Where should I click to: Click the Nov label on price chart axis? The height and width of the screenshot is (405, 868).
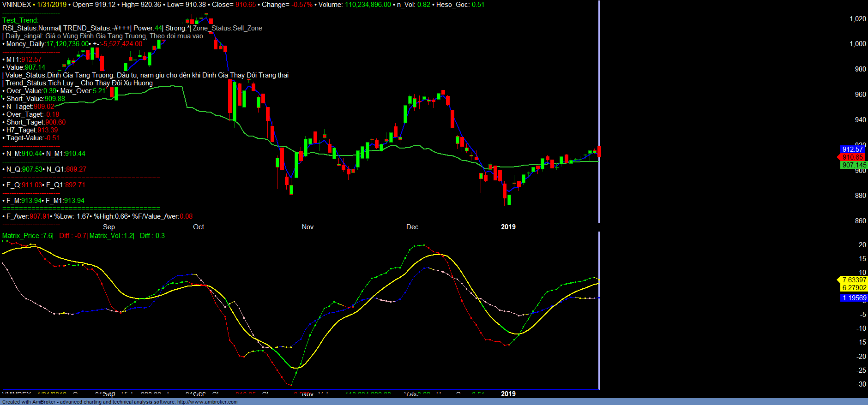pos(307,227)
